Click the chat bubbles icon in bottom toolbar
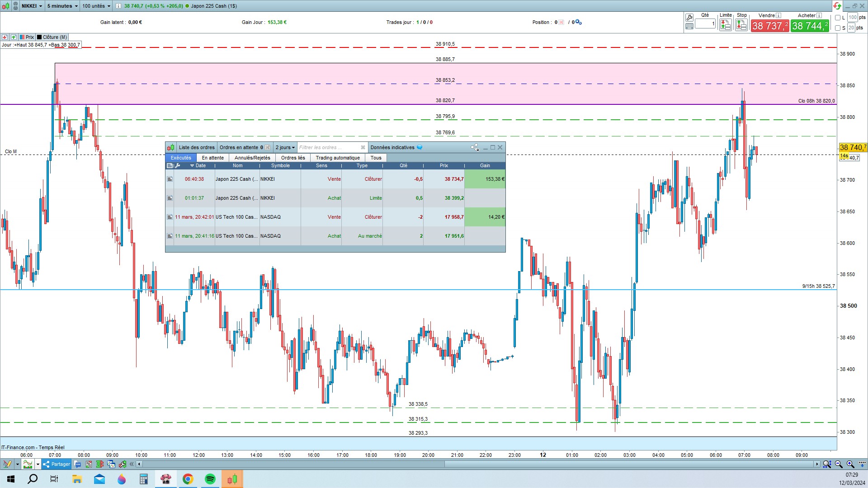 [x=77, y=464]
